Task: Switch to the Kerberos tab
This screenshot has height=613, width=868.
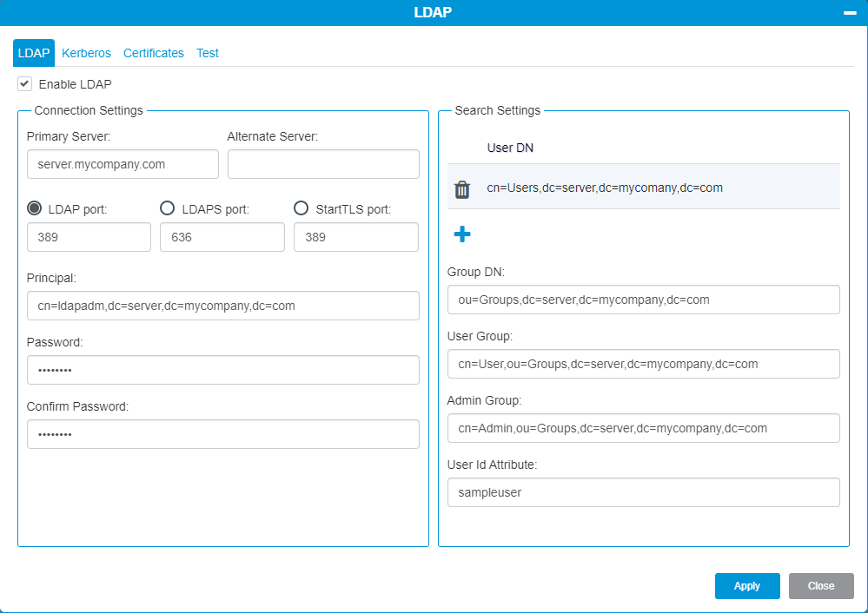Action: (86, 53)
